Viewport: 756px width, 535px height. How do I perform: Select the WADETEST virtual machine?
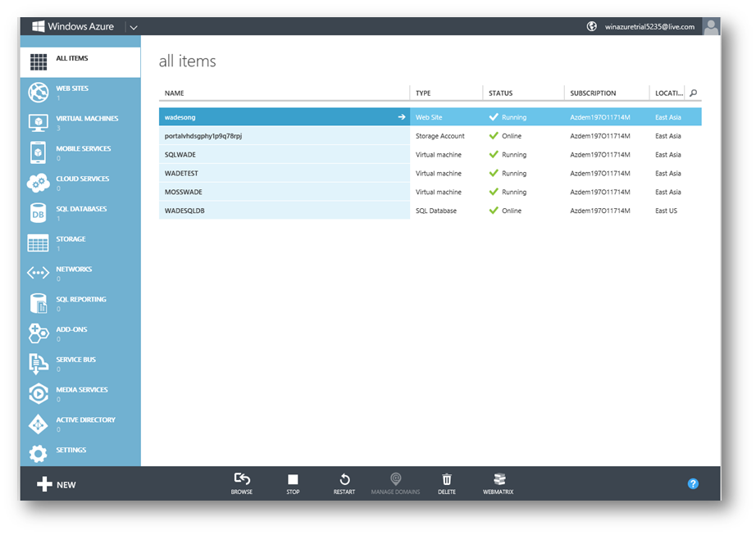click(x=430, y=174)
